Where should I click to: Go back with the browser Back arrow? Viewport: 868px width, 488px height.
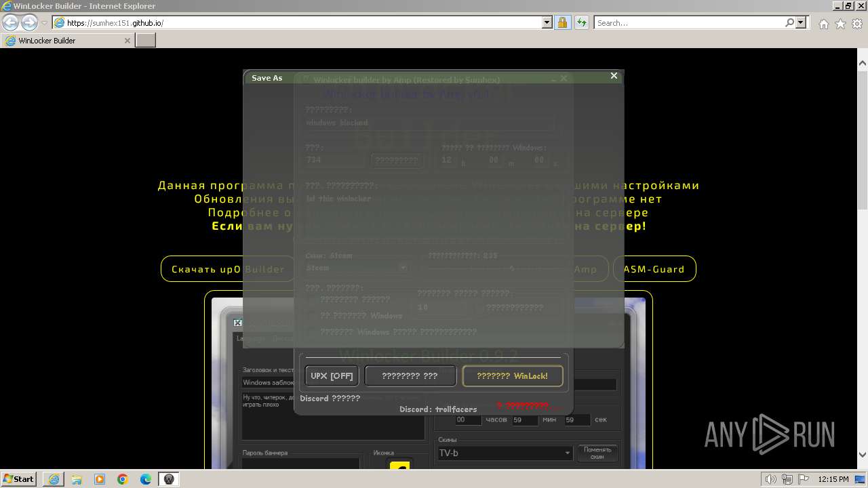coord(10,22)
